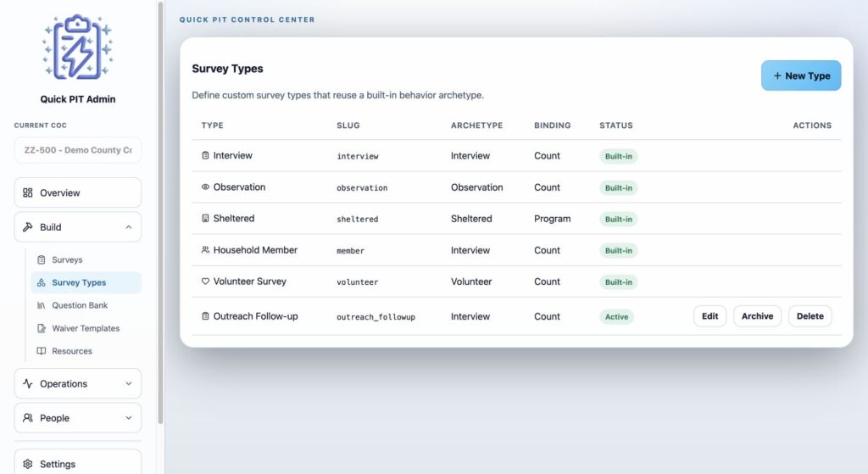Click the Settings gear icon

coord(28,464)
